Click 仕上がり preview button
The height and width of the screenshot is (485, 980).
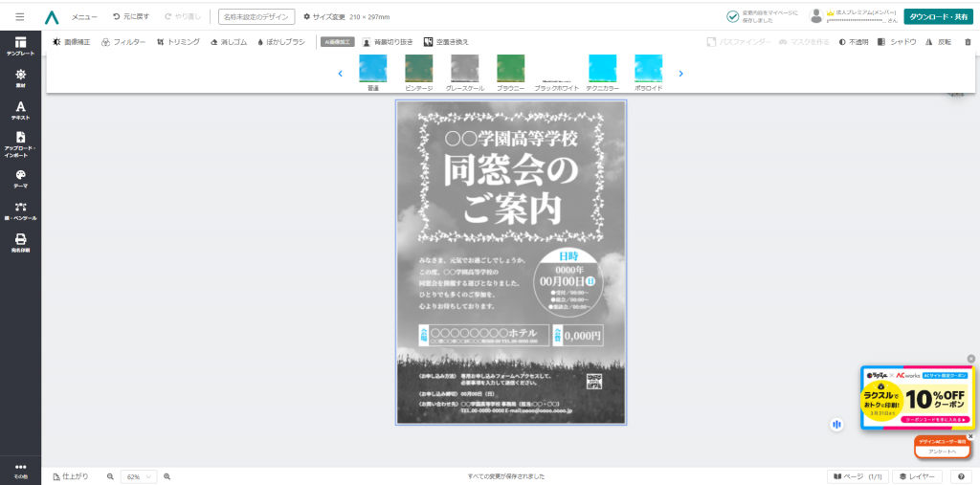[x=71, y=476]
